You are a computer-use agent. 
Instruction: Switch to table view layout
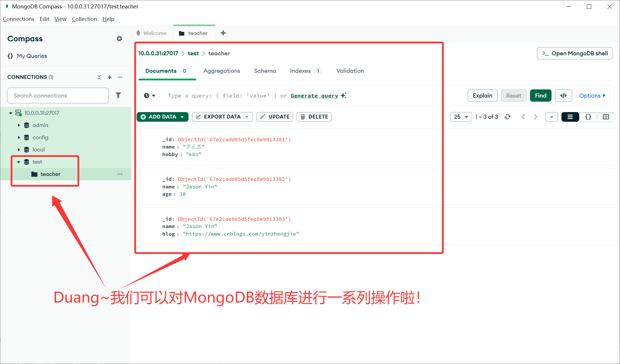(606, 117)
